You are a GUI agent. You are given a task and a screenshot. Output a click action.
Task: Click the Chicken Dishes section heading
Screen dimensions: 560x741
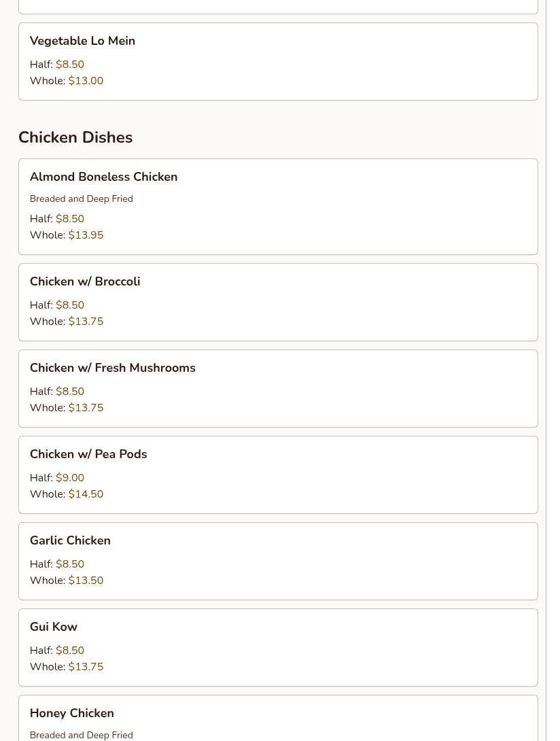pyautogui.click(x=75, y=137)
